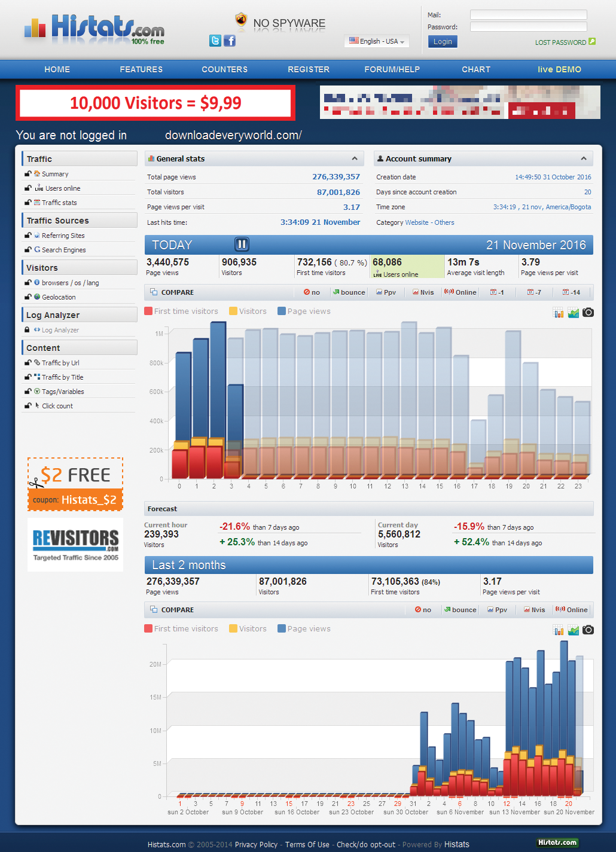This screenshot has width=616, height=852.
Task: Open the English - USA language selector
Action: pos(377,41)
